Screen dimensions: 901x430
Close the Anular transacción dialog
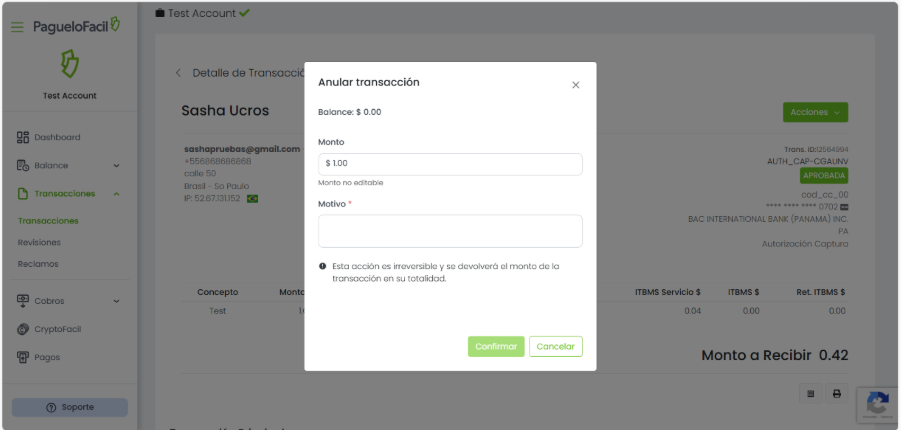(575, 85)
